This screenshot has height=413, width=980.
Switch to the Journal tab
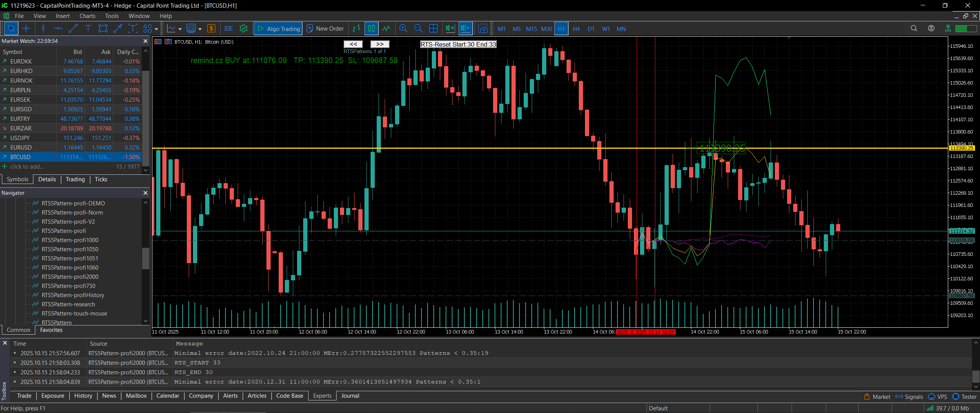point(350,396)
